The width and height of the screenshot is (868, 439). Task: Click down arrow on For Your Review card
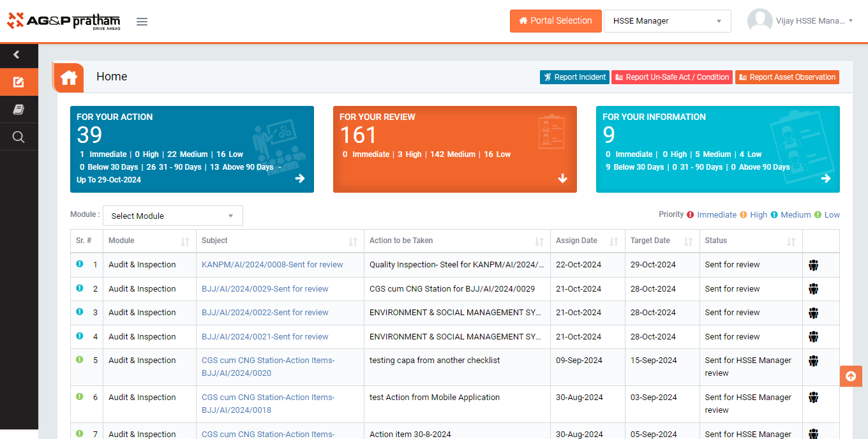pyautogui.click(x=562, y=179)
